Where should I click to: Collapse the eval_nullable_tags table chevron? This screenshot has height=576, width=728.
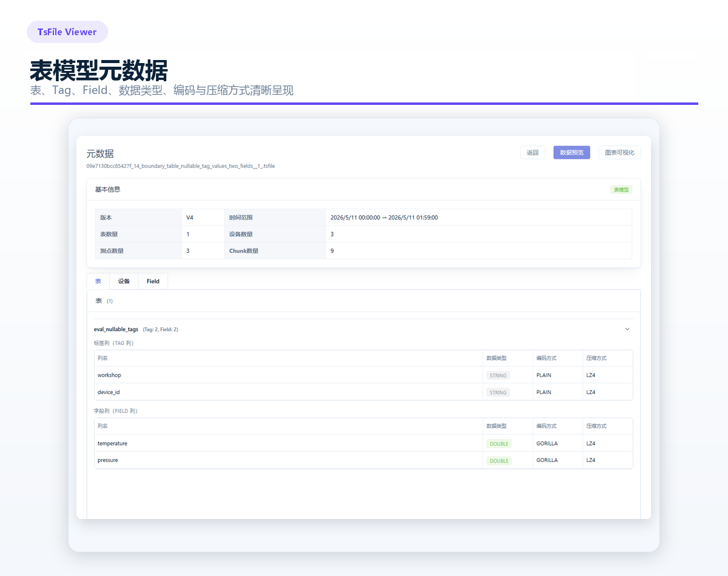[627, 329]
